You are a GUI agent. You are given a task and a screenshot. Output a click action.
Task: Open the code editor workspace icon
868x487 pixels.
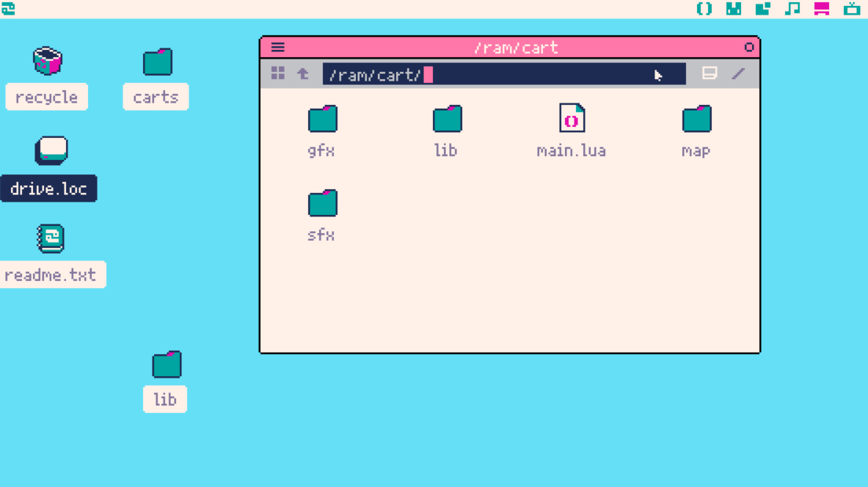(x=704, y=9)
